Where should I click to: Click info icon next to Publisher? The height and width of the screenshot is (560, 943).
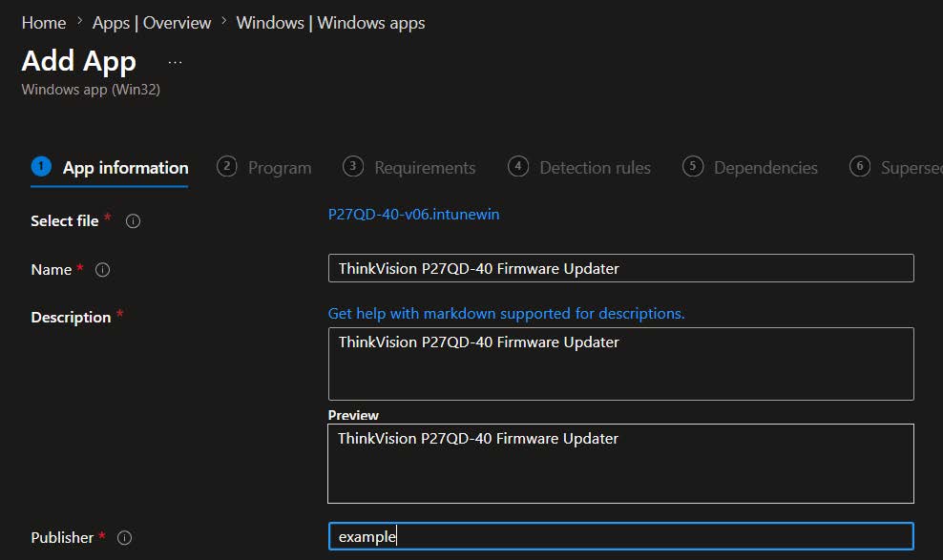[x=124, y=538]
